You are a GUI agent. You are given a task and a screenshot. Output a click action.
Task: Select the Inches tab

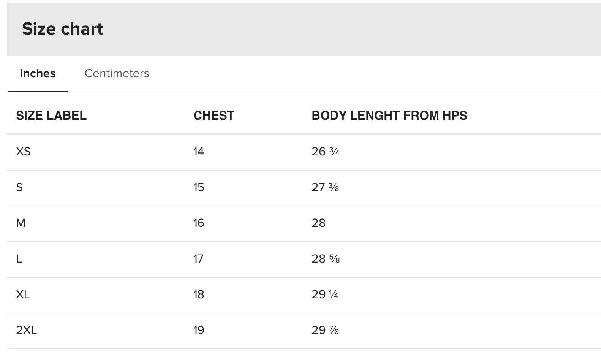(38, 73)
